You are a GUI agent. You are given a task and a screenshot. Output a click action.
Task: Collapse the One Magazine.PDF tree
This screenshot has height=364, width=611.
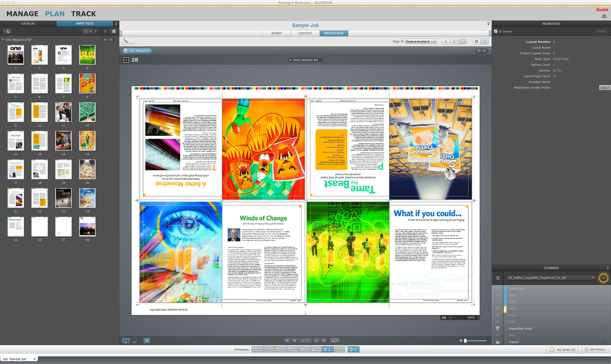point(3,40)
